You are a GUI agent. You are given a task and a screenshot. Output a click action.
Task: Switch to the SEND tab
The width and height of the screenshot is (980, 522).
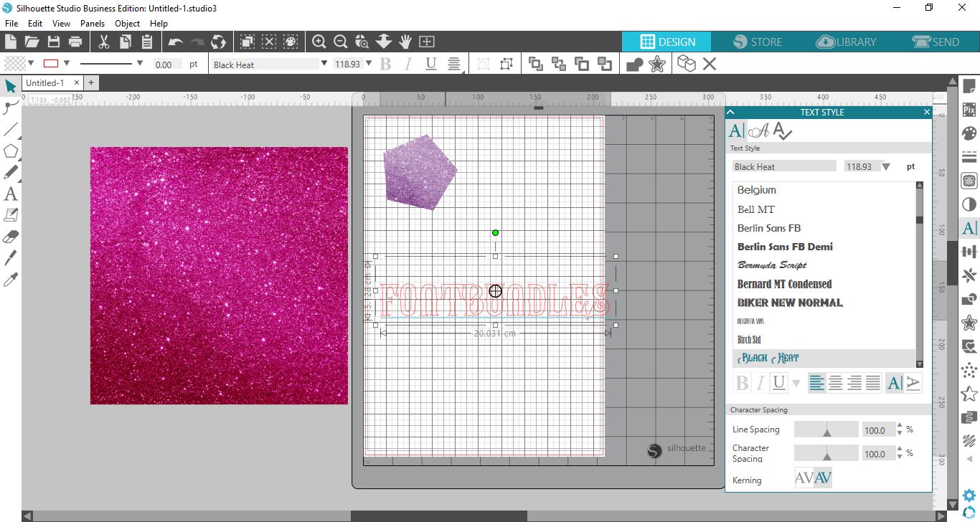tap(936, 42)
